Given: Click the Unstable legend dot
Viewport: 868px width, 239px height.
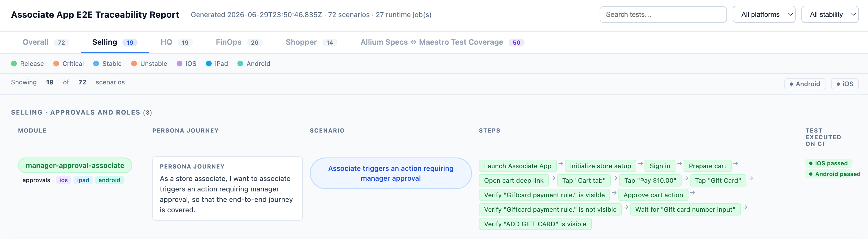Looking at the screenshot, I should (134, 64).
